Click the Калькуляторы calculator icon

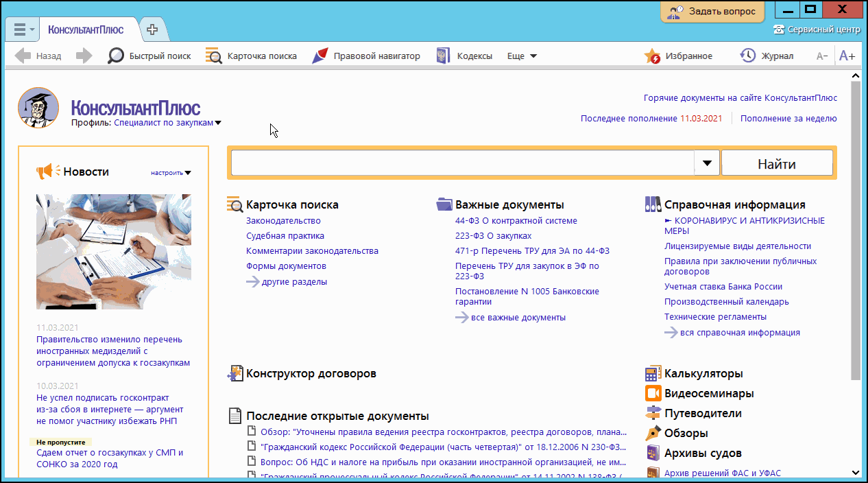(653, 374)
